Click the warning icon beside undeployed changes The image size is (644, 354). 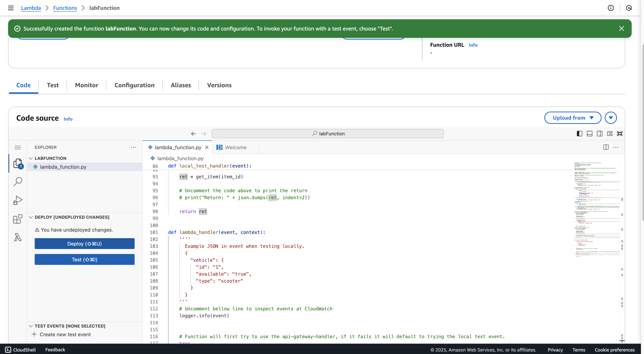pos(37,230)
